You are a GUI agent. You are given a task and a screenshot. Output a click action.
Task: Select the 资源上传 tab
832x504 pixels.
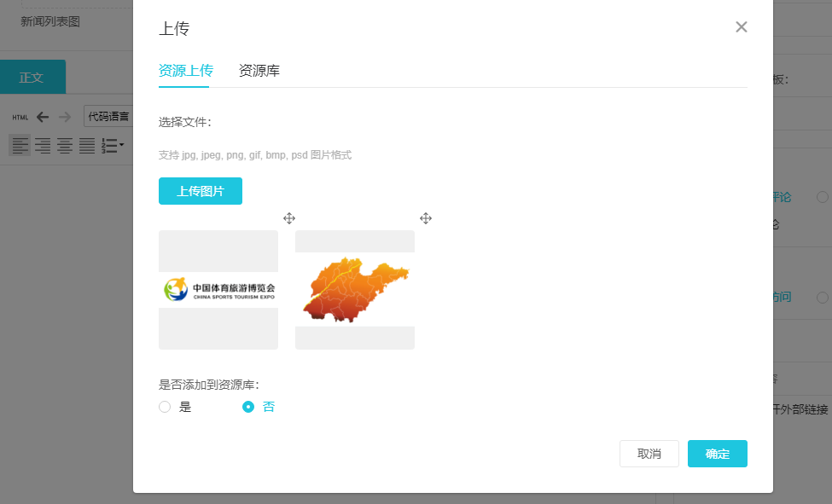pyautogui.click(x=186, y=71)
